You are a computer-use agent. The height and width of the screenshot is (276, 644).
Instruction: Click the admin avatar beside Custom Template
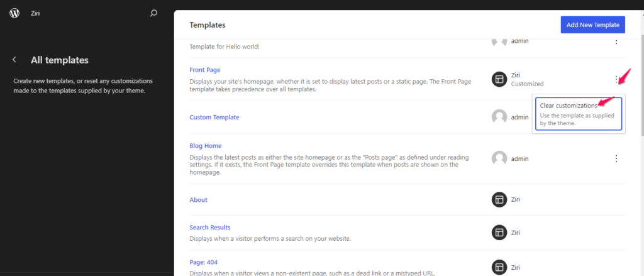pos(499,117)
